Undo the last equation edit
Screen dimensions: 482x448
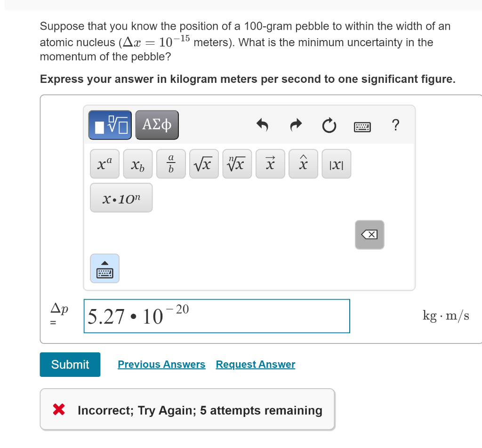tap(263, 125)
